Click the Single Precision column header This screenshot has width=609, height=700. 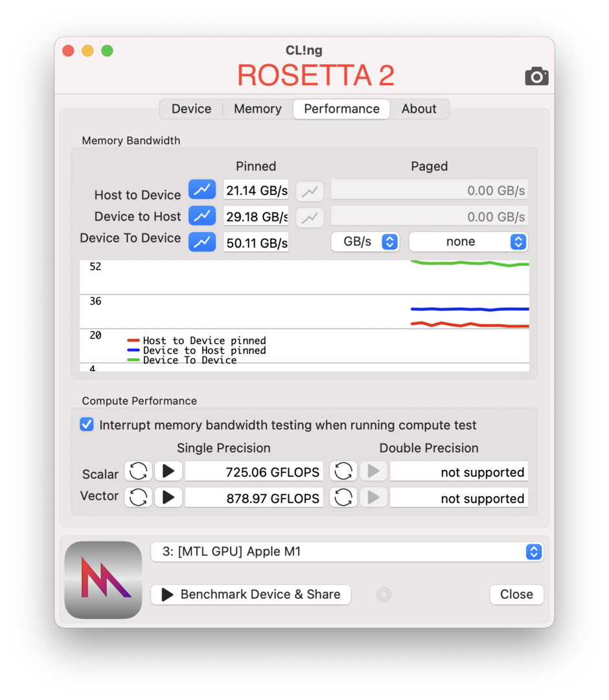click(224, 448)
